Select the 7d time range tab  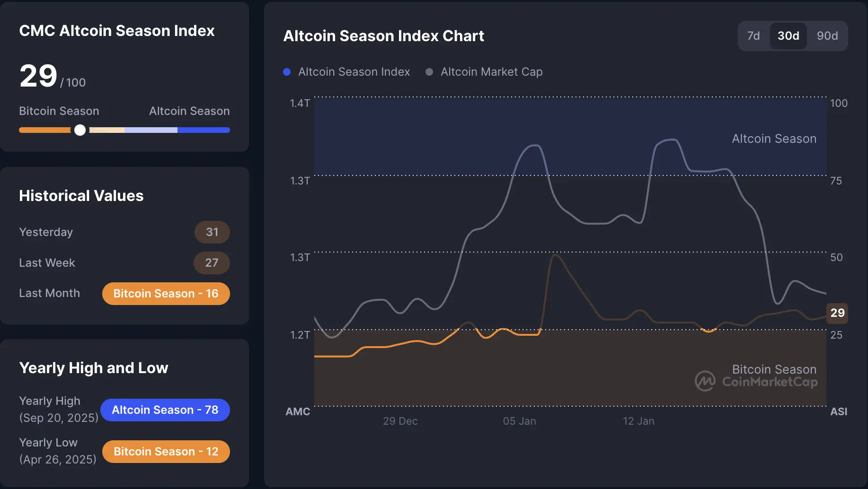tap(753, 35)
